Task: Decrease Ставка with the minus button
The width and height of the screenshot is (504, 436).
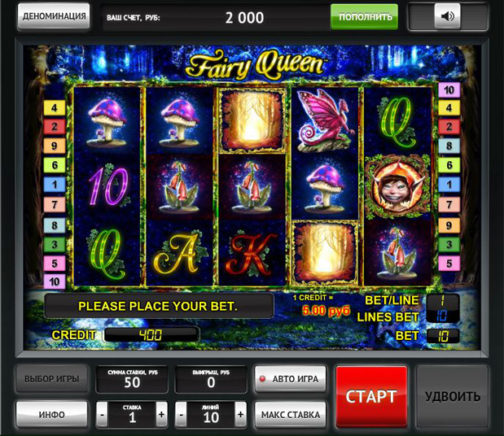Action: click(102, 415)
